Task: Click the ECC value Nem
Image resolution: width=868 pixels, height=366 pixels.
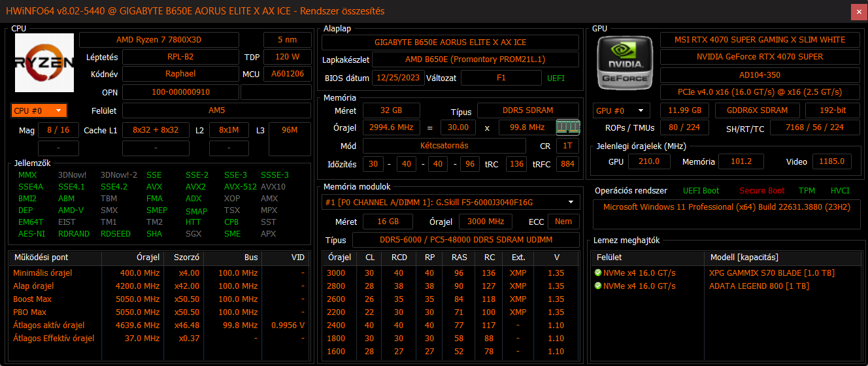Action: click(563, 221)
